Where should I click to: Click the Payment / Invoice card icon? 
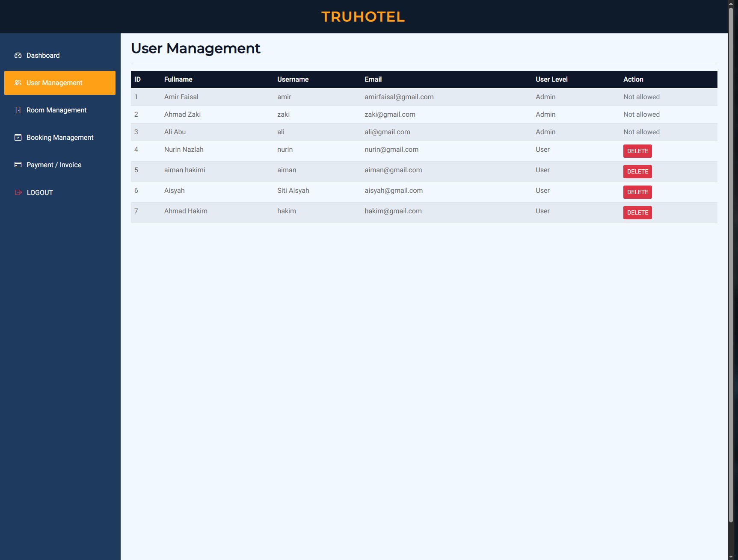pos(18,165)
